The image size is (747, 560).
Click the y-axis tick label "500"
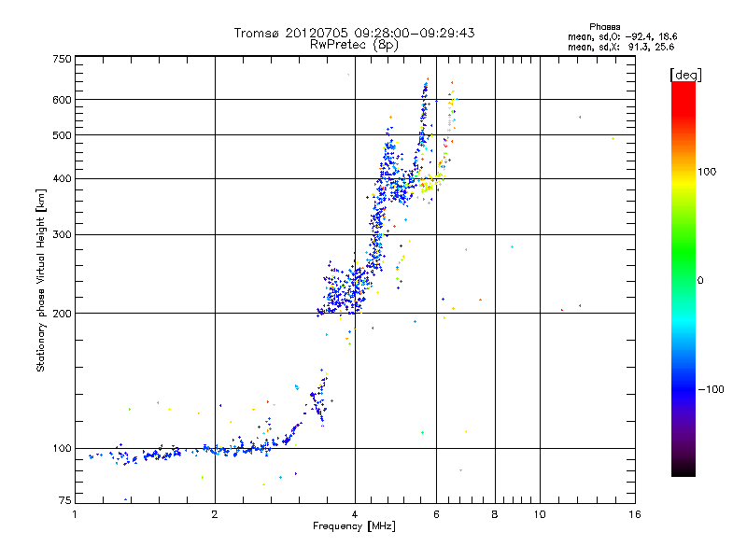pyautogui.click(x=63, y=135)
